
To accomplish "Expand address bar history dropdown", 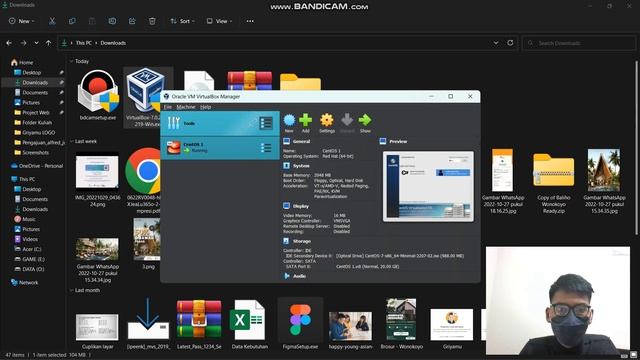I will (x=496, y=43).
